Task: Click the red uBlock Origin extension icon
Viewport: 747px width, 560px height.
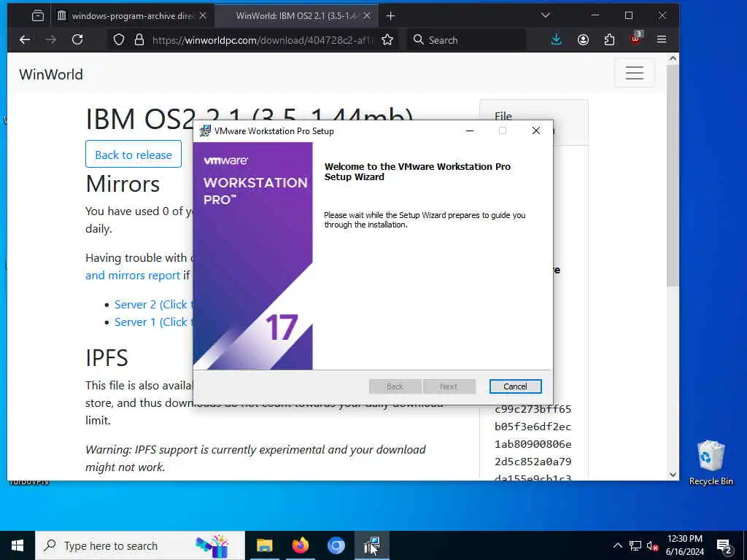Action: pyautogui.click(x=636, y=39)
